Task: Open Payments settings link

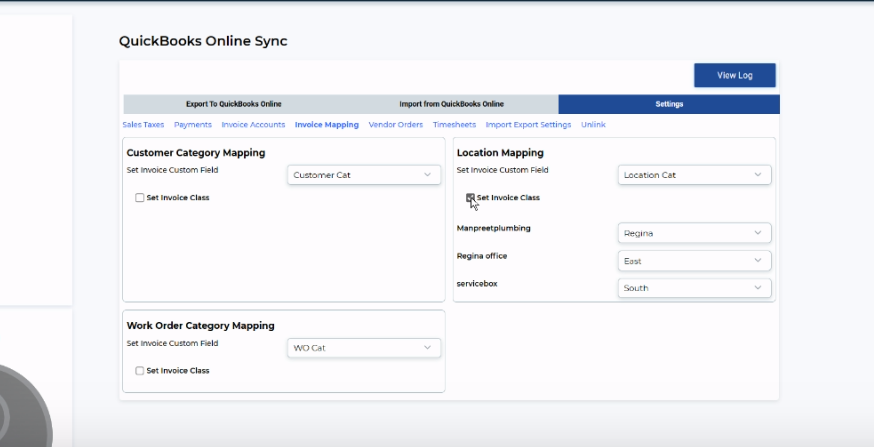Action: pos(193,125)
